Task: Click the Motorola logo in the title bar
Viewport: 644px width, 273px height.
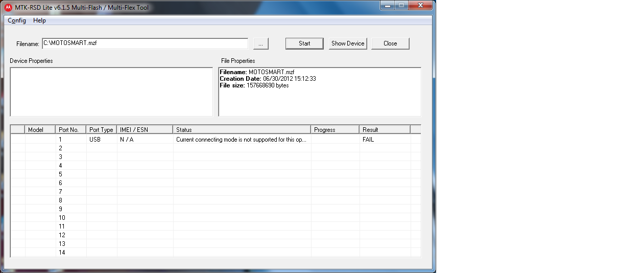Action: [8, 8]
